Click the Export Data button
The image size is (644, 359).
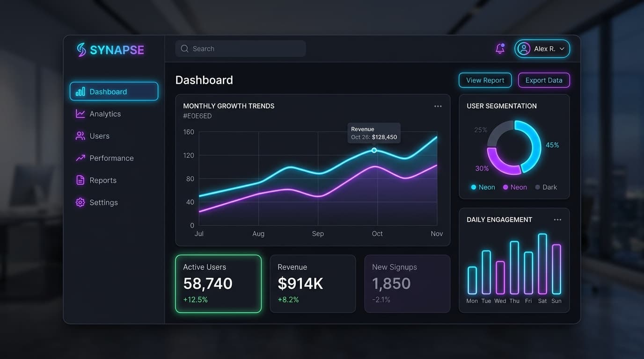tap(544, 80)
